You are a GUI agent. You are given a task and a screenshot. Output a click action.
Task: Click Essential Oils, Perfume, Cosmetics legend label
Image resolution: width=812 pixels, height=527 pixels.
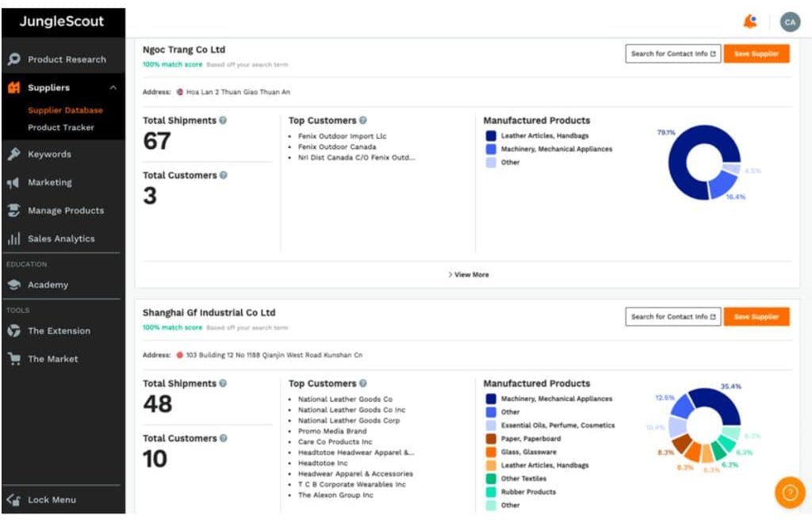[x=557, y=425]
